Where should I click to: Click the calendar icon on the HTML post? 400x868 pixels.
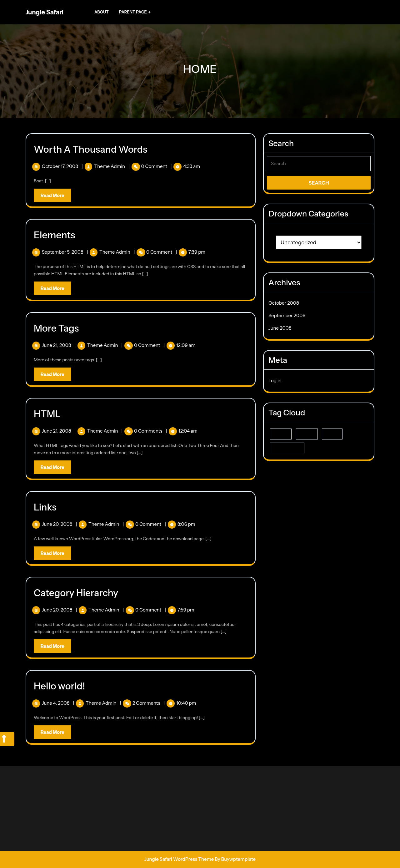tap(36, 431)
